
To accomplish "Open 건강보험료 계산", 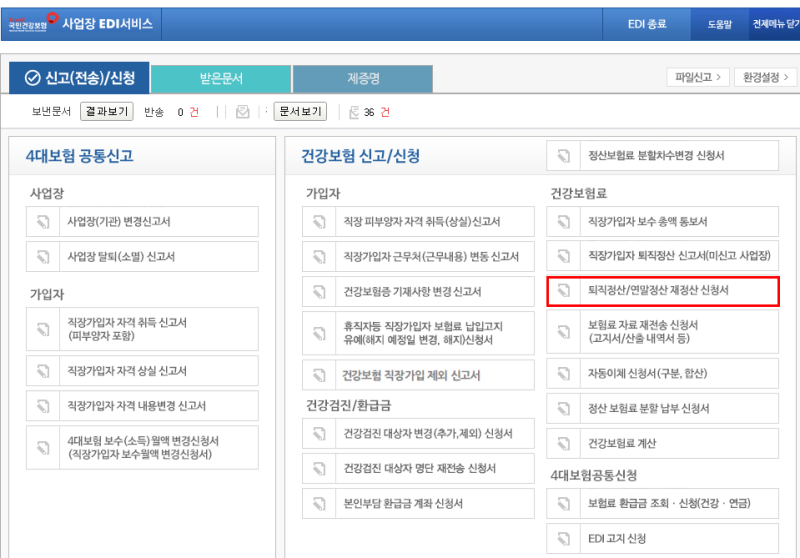I will tap(663, 444).
